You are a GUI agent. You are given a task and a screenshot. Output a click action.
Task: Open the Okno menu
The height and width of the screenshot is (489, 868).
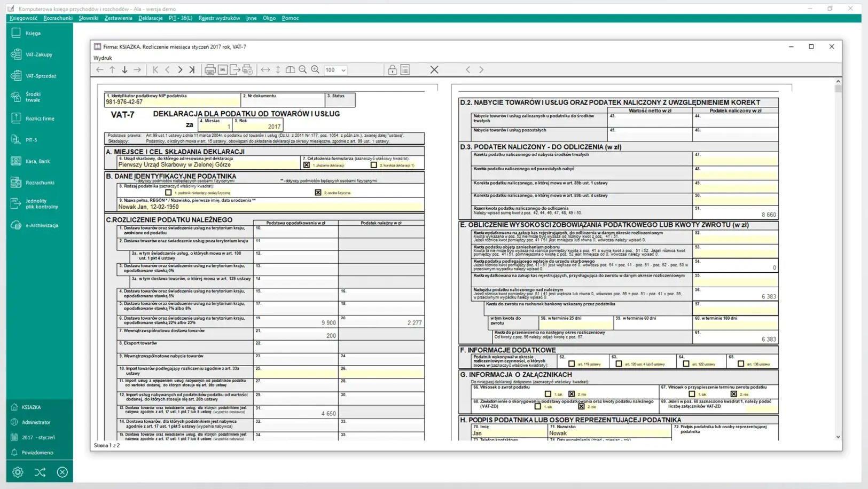(269, 18)
